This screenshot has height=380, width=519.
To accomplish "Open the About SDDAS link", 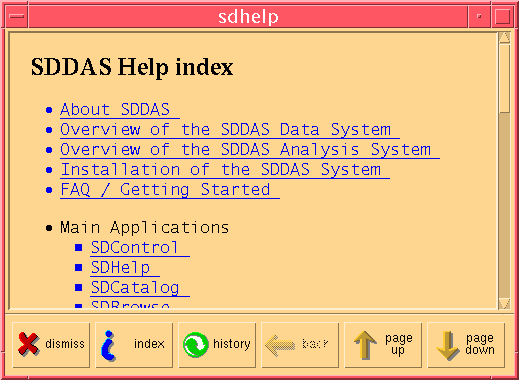I will [120, 110].
